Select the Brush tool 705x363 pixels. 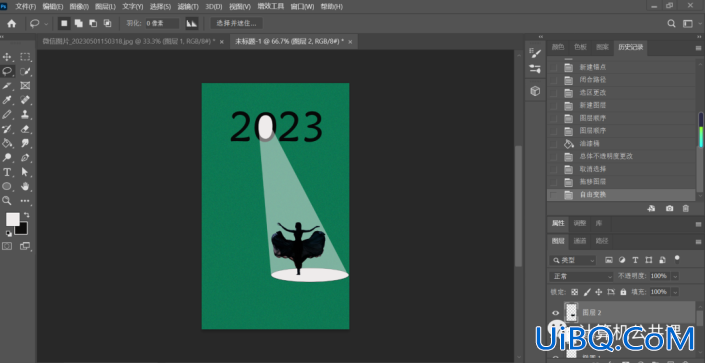[x=7, y=114]
